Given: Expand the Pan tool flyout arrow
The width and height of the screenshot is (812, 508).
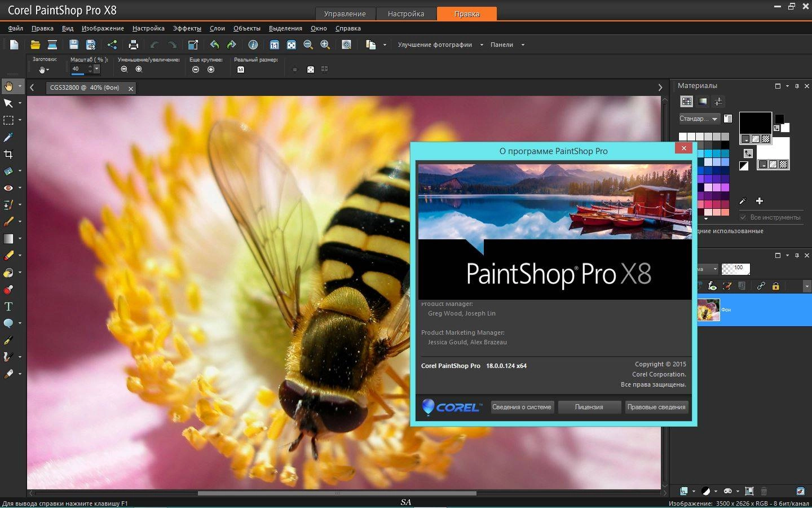Looking at the screenshot, I should 20,86.
